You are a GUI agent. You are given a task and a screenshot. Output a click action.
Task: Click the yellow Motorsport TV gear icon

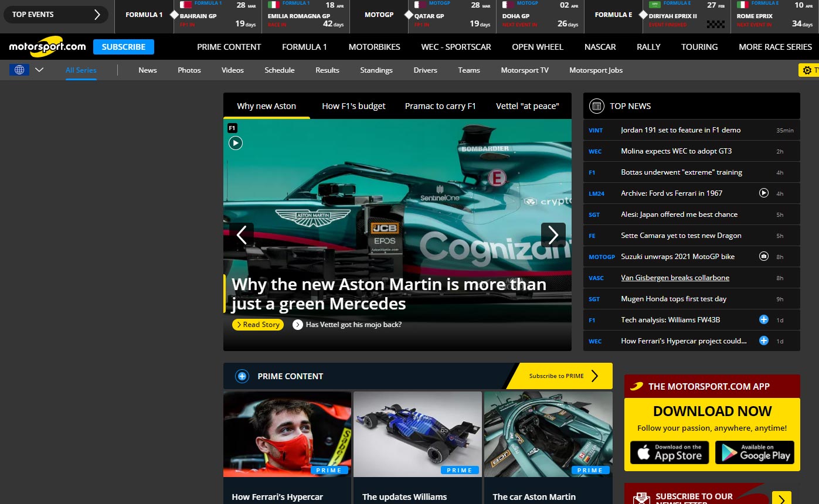(807, 70)
